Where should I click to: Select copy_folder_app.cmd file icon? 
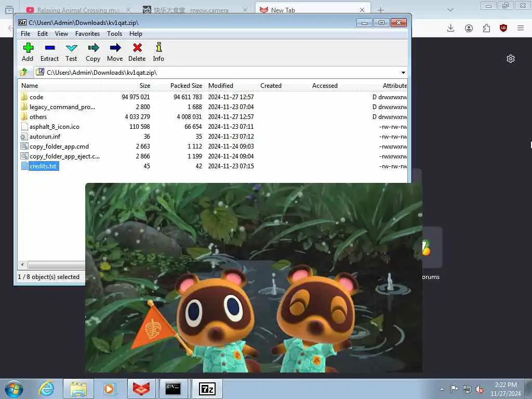click(x=24, y=146)
